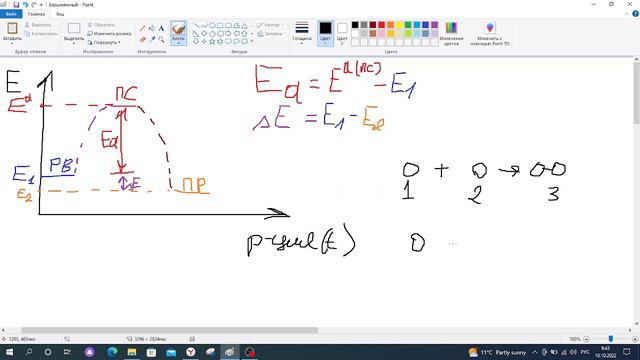Select the Magnifier tool
This screenshot has width=640, height=360.
coord(161,40)
